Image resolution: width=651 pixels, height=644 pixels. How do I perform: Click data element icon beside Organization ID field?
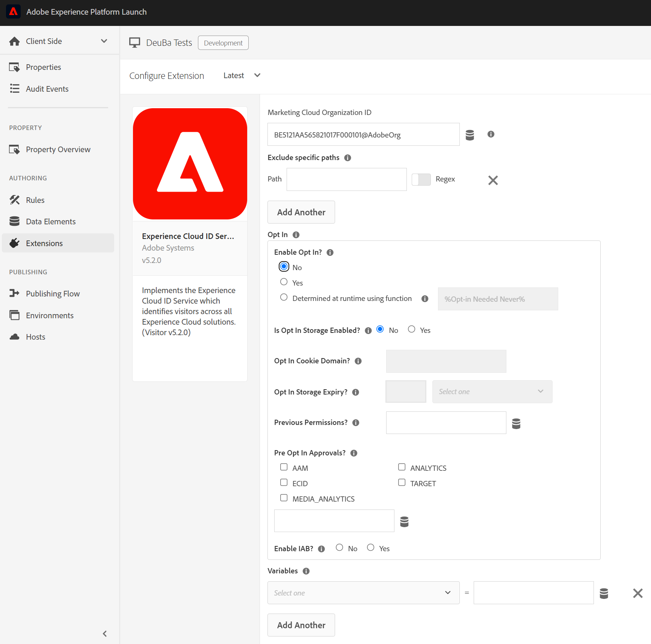(x=470, y=135)
